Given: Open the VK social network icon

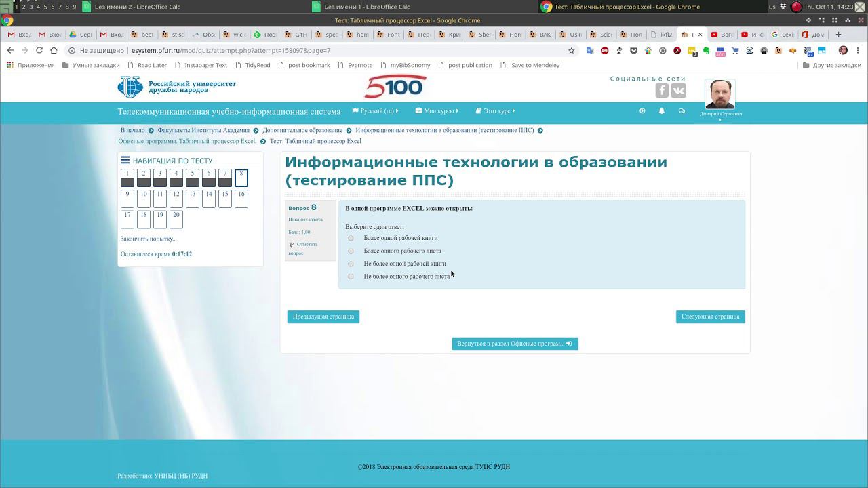Looking at the screenshot, I should click(679, 91).
